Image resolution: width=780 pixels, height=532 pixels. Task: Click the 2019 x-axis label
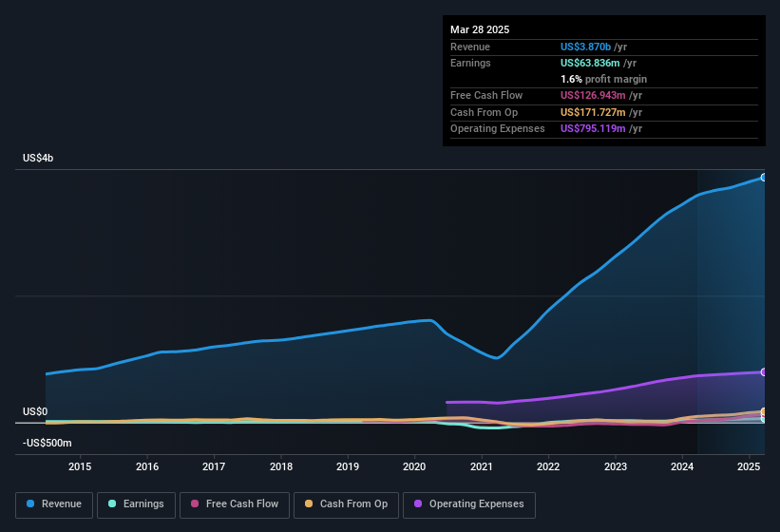pos(348,466)
